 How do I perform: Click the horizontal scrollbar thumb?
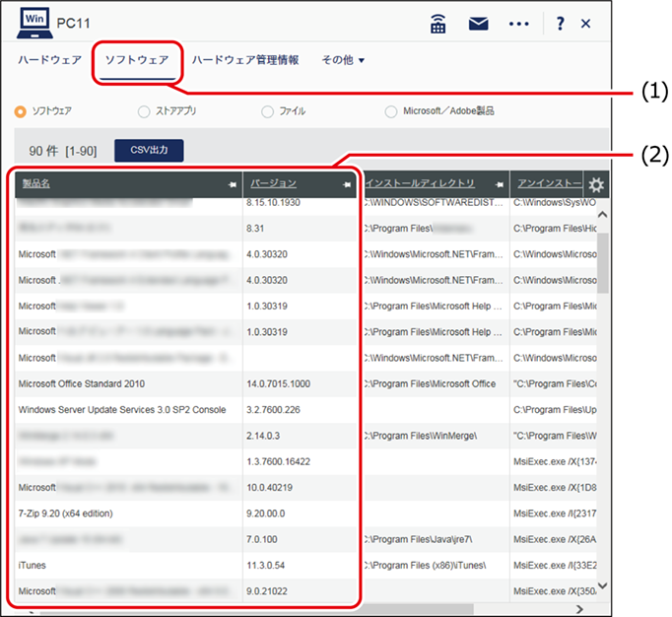(x=257, y=610)
